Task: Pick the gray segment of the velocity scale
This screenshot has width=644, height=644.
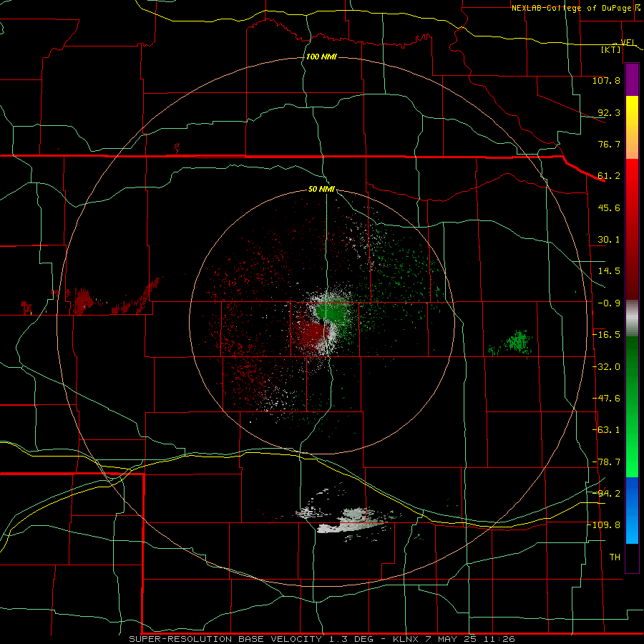Action: tap(632, 318)
